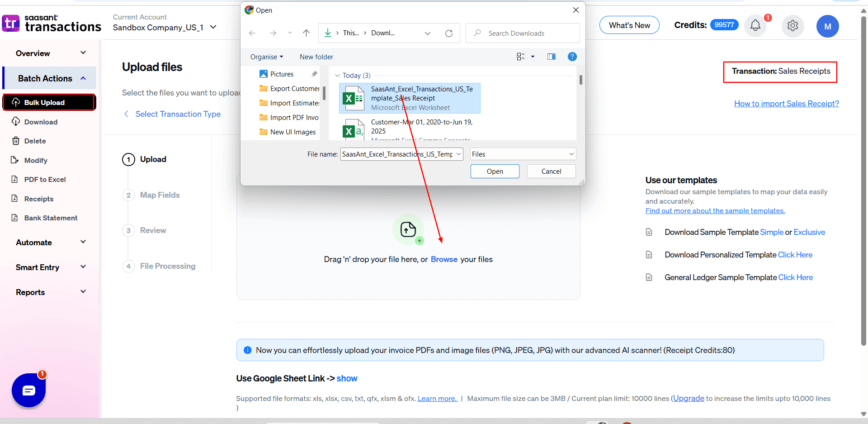The width and height of the screenshot is (868, 424).
Task: Click the upload file icon in drop zone
Action: click(408, 229)
